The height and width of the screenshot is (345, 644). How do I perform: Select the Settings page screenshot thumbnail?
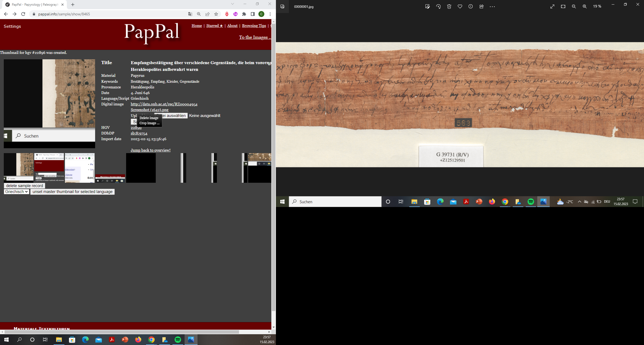coord(49,168)
